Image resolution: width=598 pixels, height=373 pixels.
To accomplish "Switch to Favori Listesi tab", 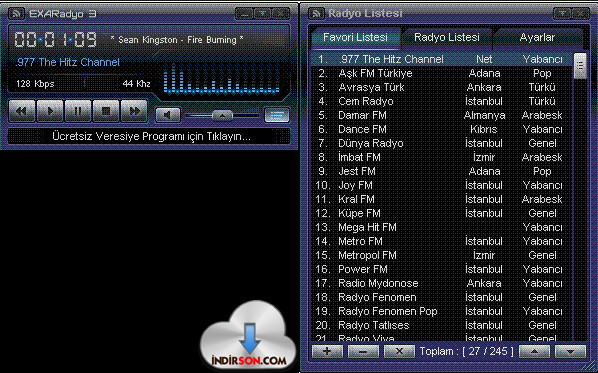I will [x=355, y=37].
